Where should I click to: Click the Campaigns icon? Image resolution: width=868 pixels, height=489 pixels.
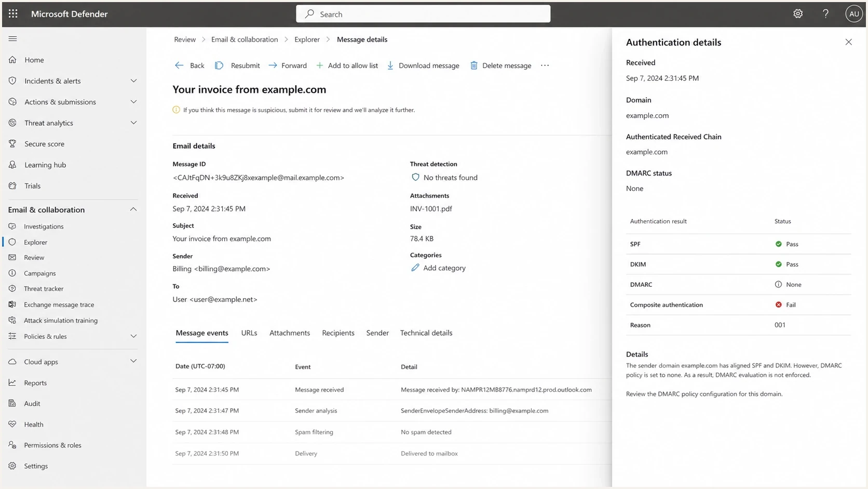(x=12, y=273)
